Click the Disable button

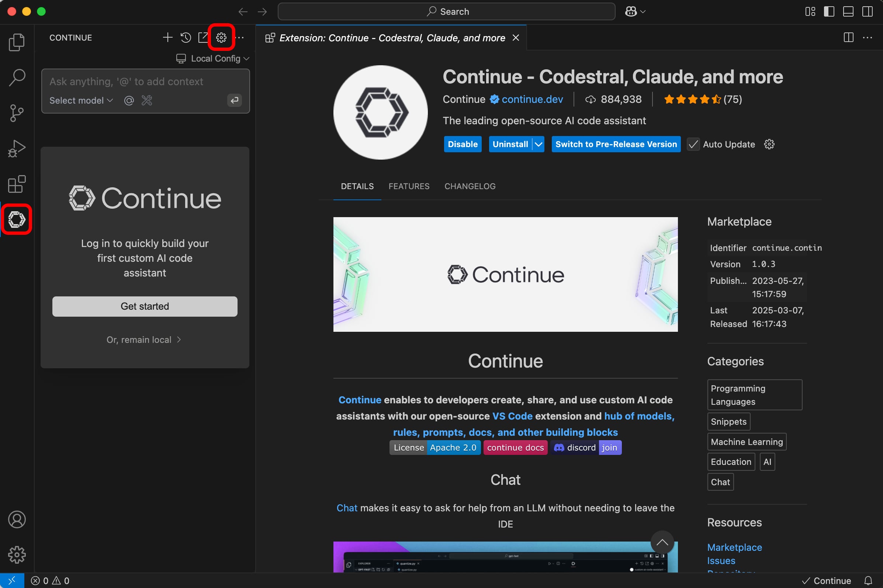click(463, 145)
